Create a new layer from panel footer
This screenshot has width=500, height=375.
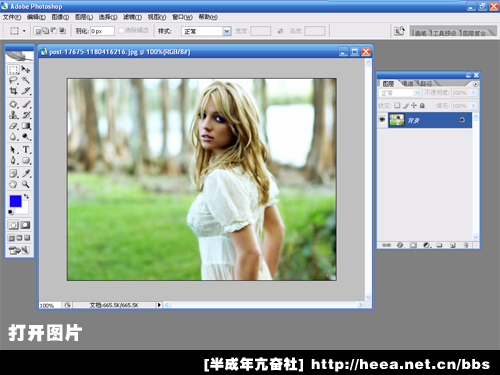click(452, 245)
